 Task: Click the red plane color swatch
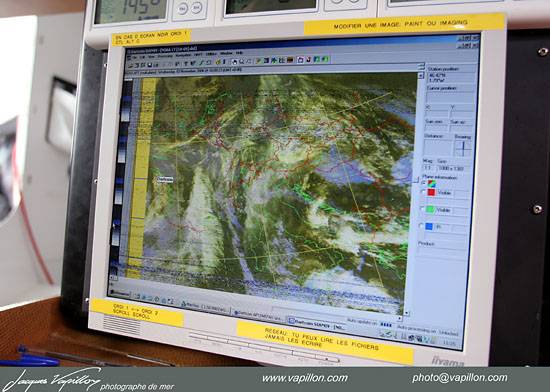431,192
